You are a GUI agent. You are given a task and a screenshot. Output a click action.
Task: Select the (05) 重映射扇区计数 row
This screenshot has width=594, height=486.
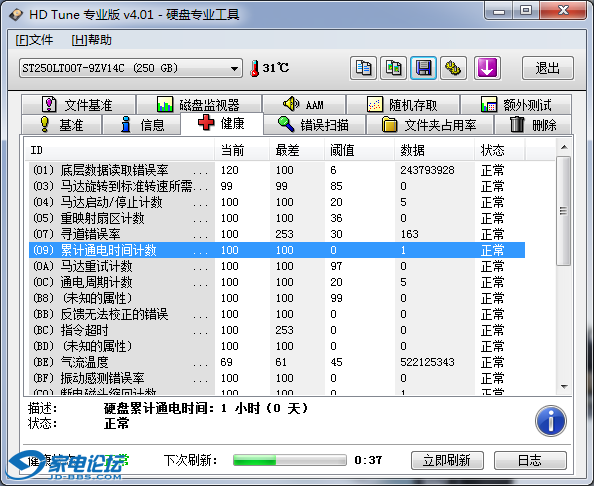pos(277,218)
